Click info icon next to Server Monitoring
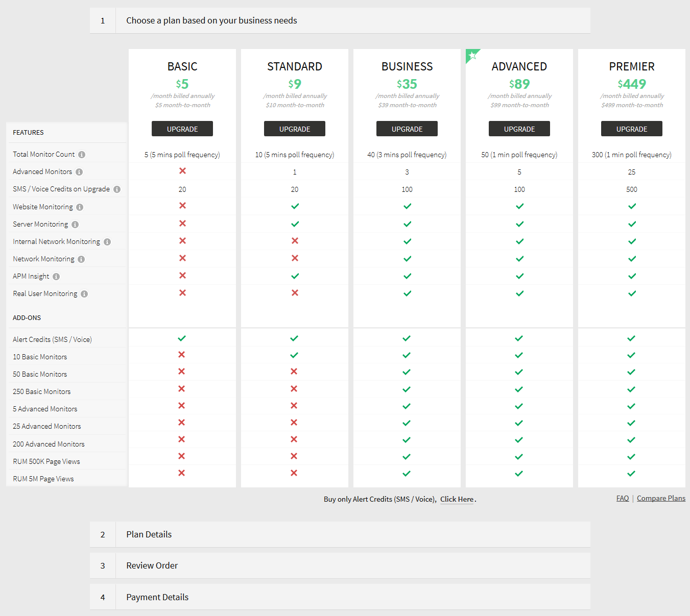Image resolution: width=690 pixels, height=616 pixels. tap(75, 225)
